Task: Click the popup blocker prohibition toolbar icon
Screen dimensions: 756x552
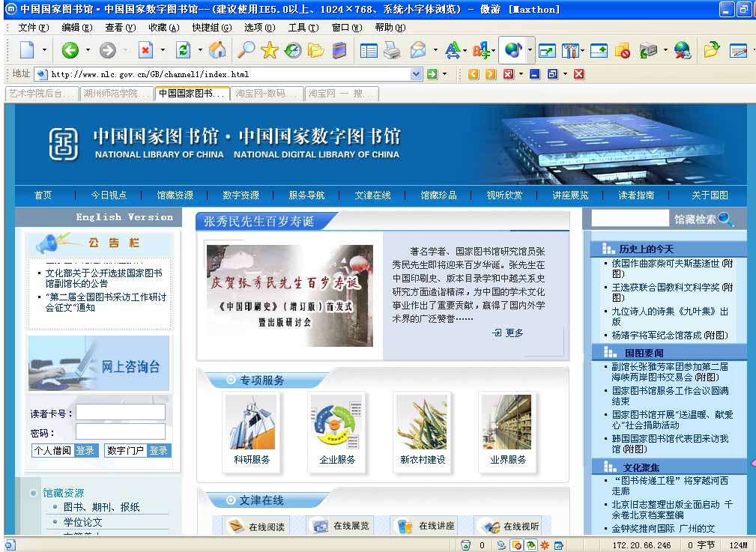Action: coord(623,50)
